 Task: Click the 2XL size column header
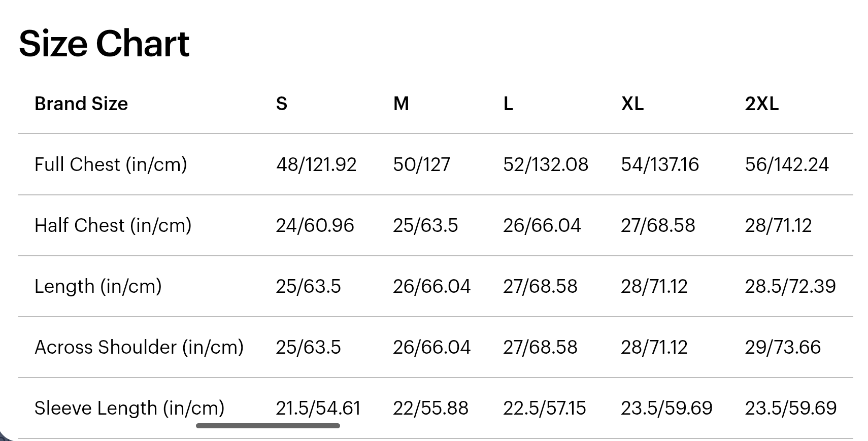tap(762, 104)
